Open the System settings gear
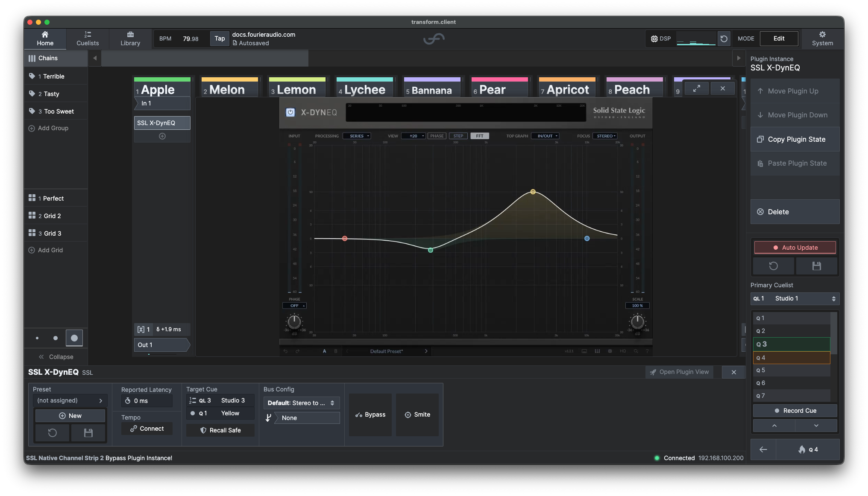868x496 pixels. pos(822,38)
